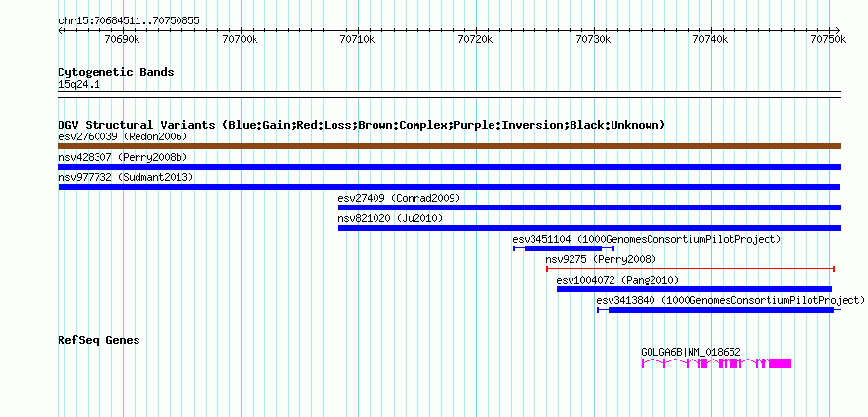Click the 70700k ruler mark

[240, 39]
